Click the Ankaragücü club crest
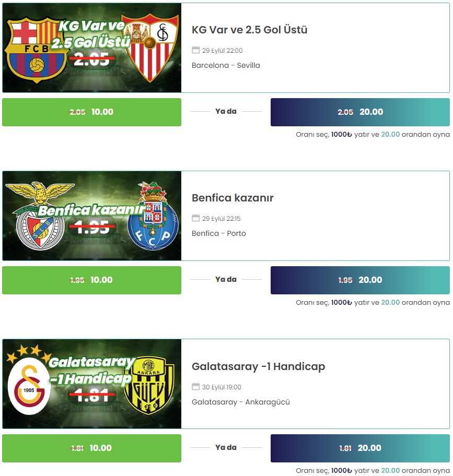Screen dimensions: 453x476 (x=149, y=386)
